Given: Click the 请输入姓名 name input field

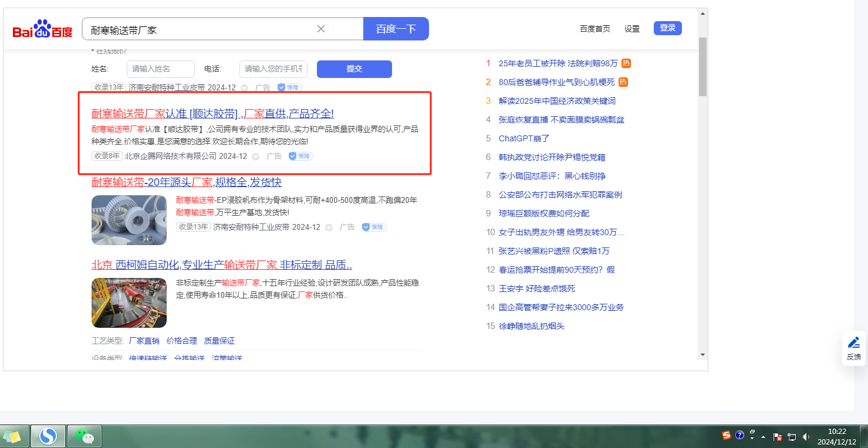Looking at the screenshot, I should (160, 69).
